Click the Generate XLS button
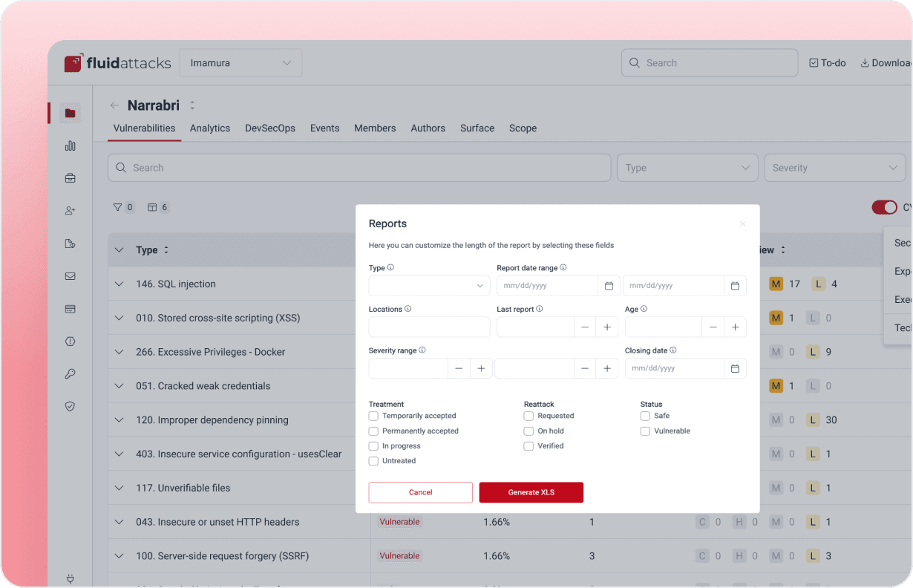This screenshot has height=588, width=913. (531, 492)
